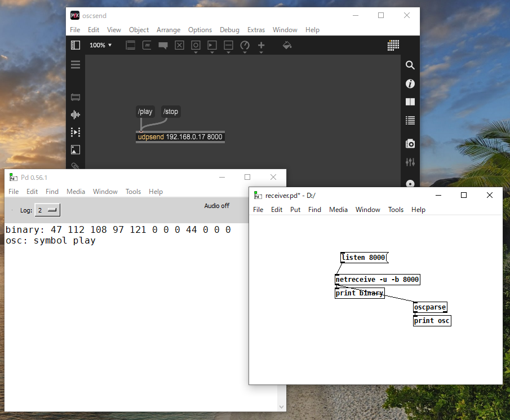
Task: Select the comment tool in the toolbar
Action: pyautogui.click(x=163, y=45)
